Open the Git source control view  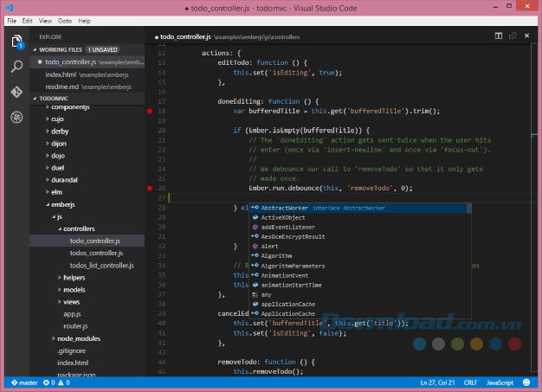(x=16, y=91)
